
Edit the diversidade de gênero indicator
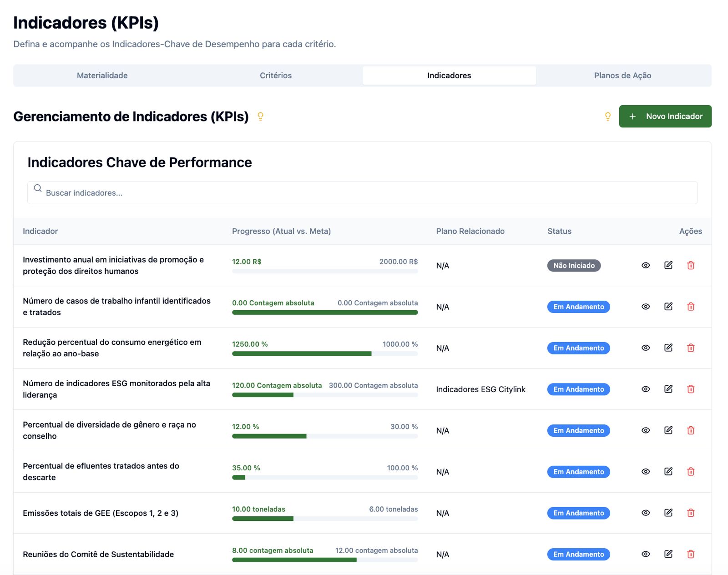[x=668, y=430]
